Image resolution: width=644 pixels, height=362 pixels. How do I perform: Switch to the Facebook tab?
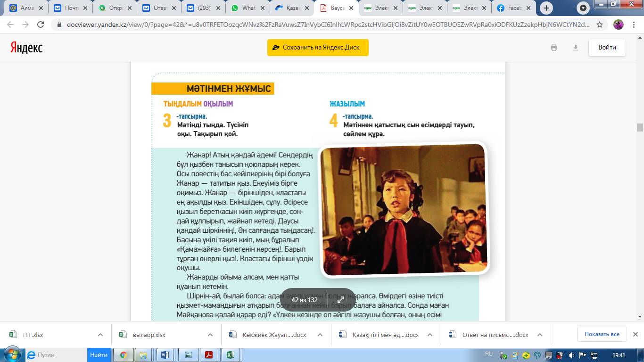click(x=512, y=8)
